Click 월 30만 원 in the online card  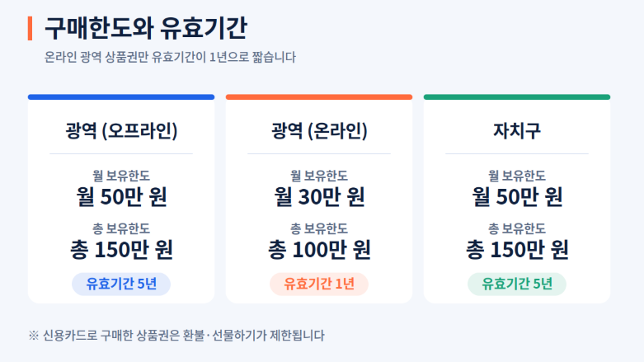(x=319, y=196)
